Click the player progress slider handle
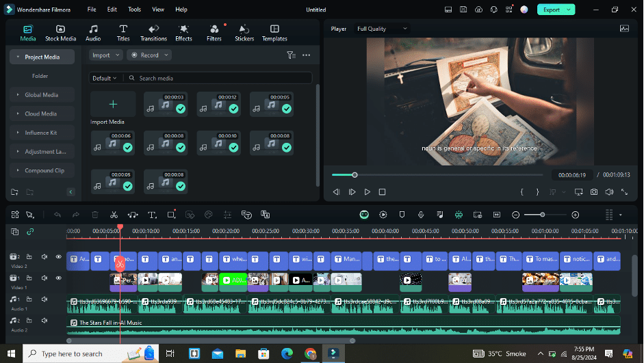Screen dimensions: 644x363 pos(355,175)
